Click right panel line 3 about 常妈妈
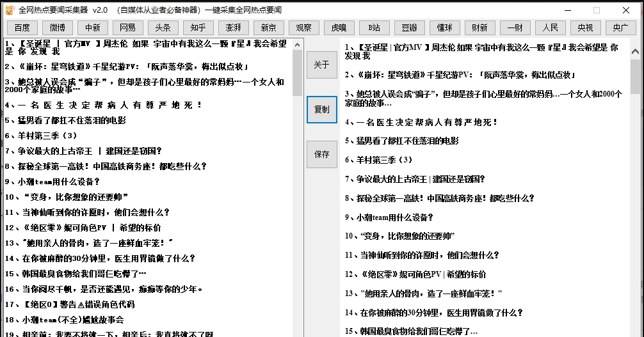 click(483, 98)
